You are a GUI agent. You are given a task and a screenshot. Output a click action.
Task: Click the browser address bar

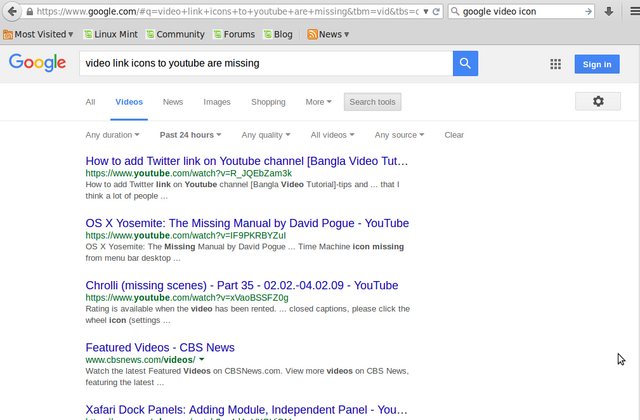[227, 11]
